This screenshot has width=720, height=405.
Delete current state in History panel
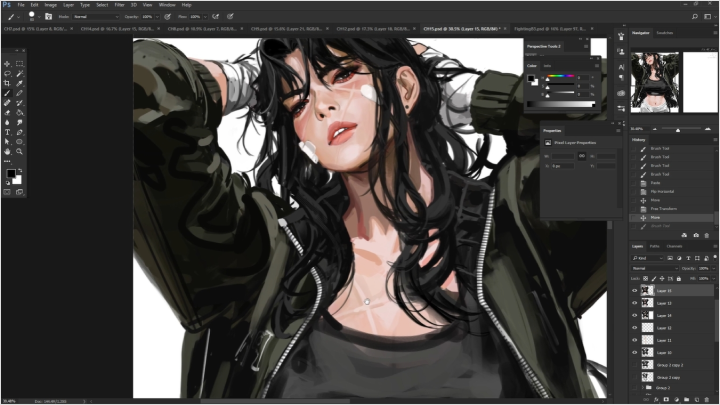(x=707, y=235)
